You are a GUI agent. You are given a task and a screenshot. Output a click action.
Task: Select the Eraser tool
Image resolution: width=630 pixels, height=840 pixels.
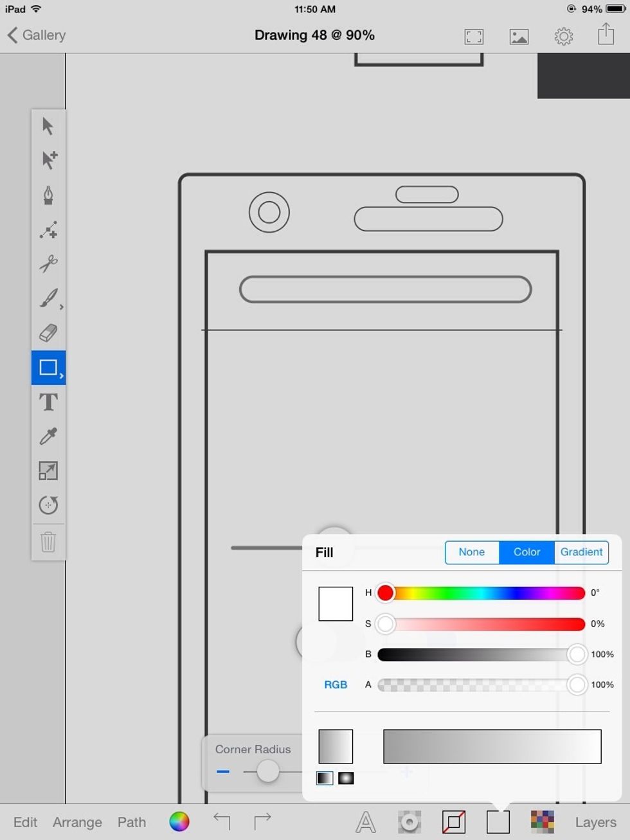pyautogui.click(x=48, y=333)
